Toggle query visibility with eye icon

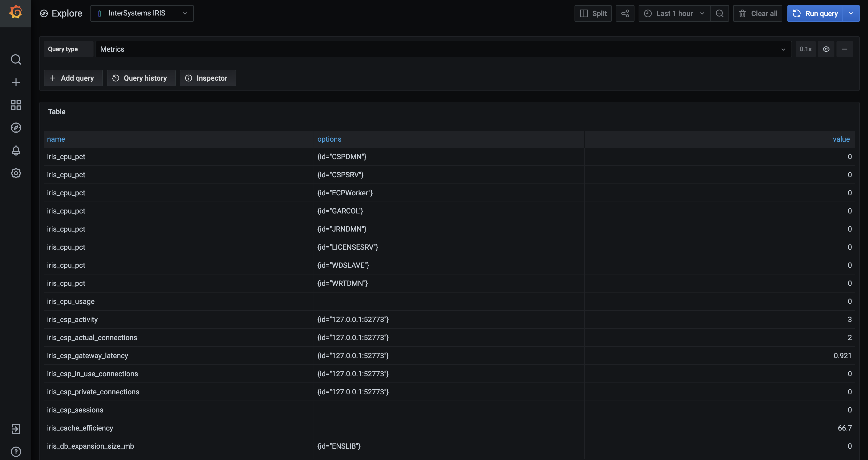coord(826,49)
